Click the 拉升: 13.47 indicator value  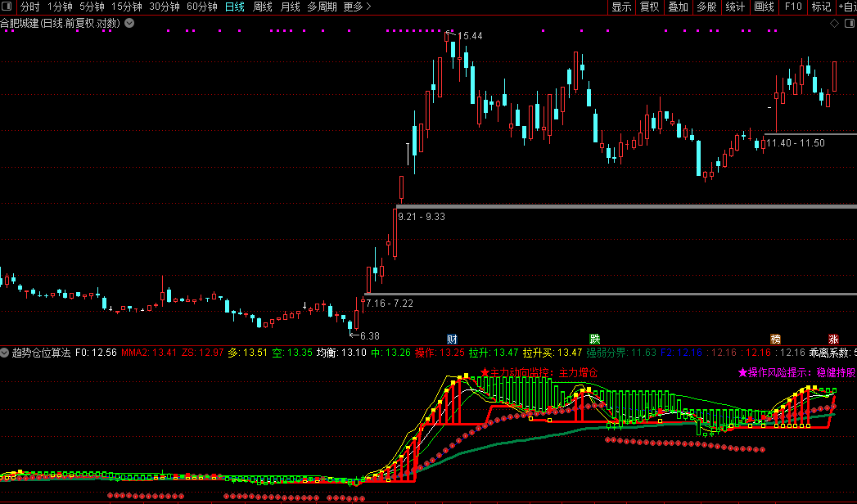click(x=494, y=353)
